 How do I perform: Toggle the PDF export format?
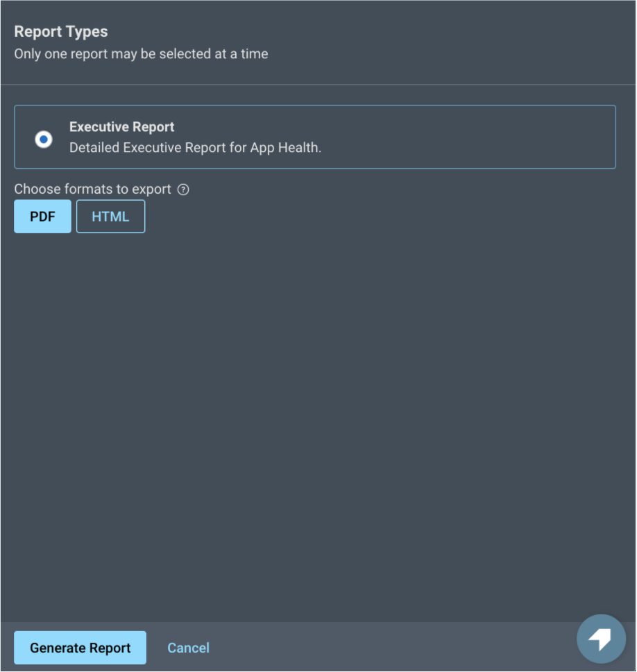pos(42,217)
